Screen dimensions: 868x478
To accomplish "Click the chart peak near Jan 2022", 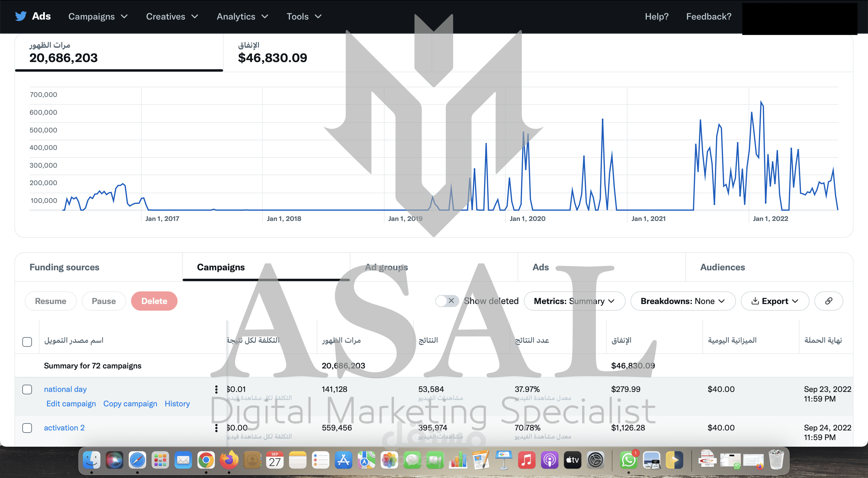I will point(761,102).
